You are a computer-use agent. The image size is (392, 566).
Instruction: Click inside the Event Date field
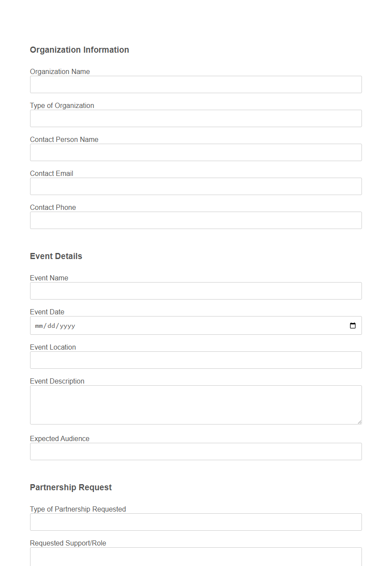tap(174, 325)
